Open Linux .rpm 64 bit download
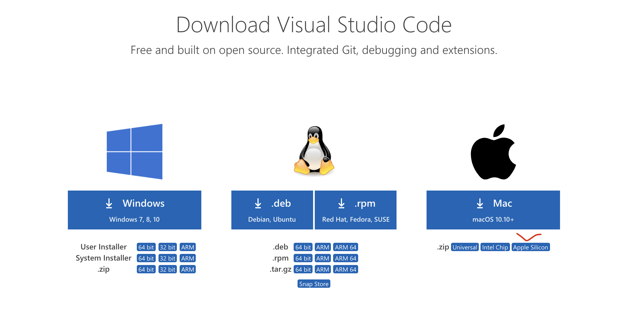Image resolution: width=644 pixels, height=320 pixels. click(303, 258)
